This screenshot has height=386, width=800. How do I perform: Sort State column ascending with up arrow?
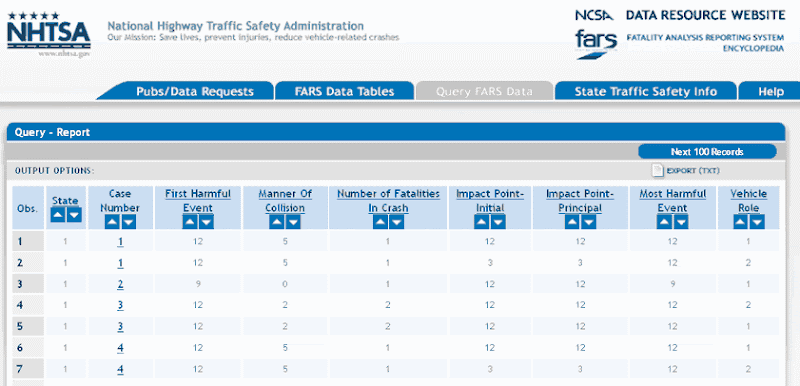[58, 215]
